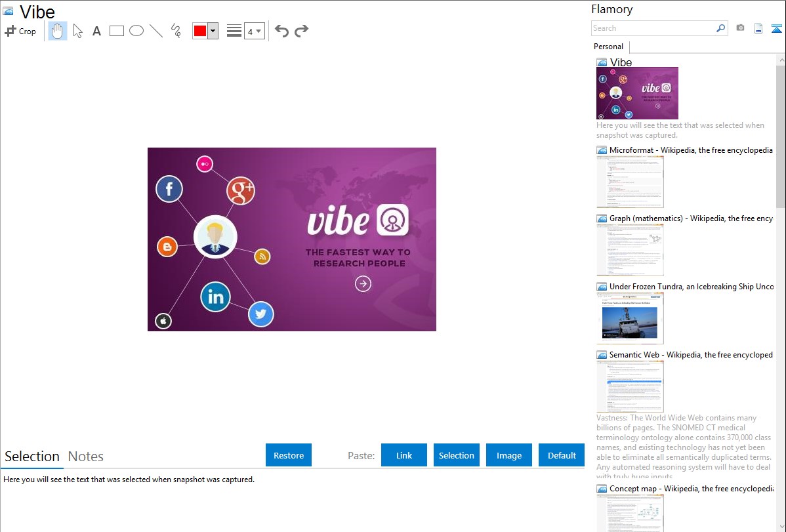Redo the last edit
Image resolution: width=786 pixels, height=532 pixels.
click(x=301, y=31)
